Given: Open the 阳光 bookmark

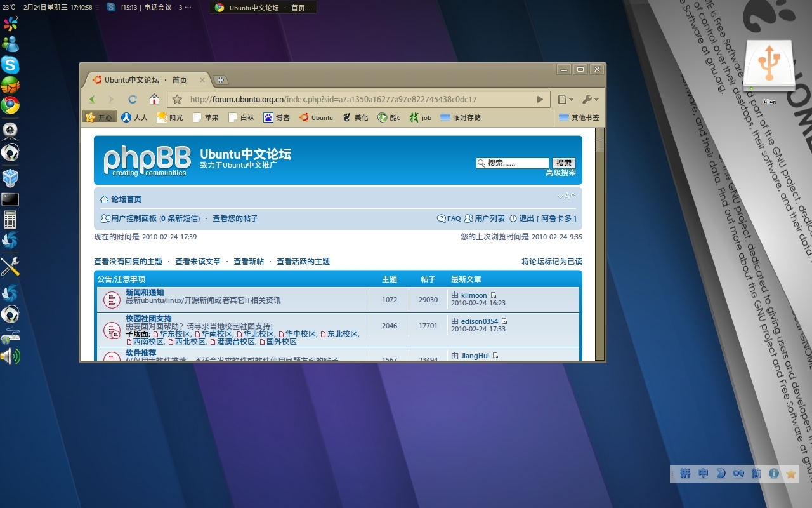Looking at the screenshot, I should click(x=169, y=117).
